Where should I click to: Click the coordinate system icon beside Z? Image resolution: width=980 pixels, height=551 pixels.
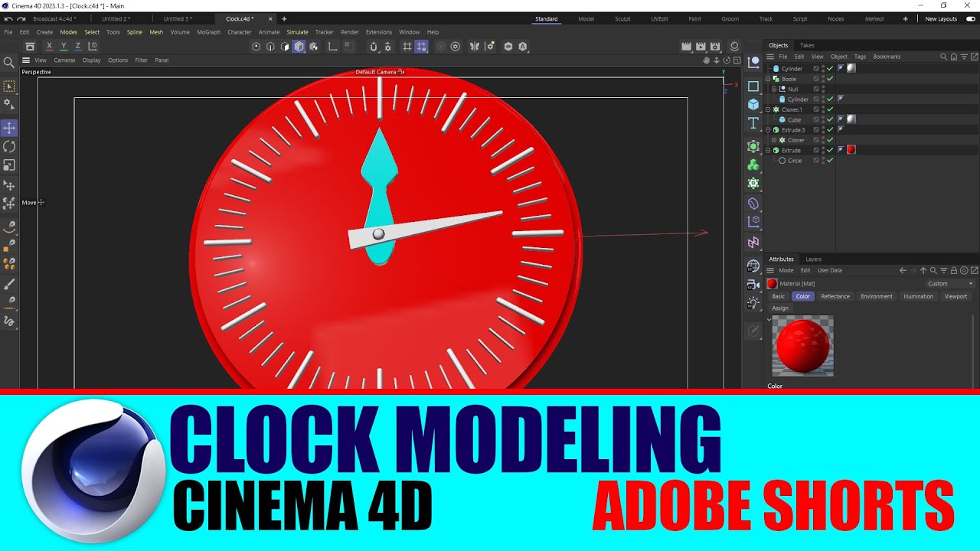click(93, 47)
